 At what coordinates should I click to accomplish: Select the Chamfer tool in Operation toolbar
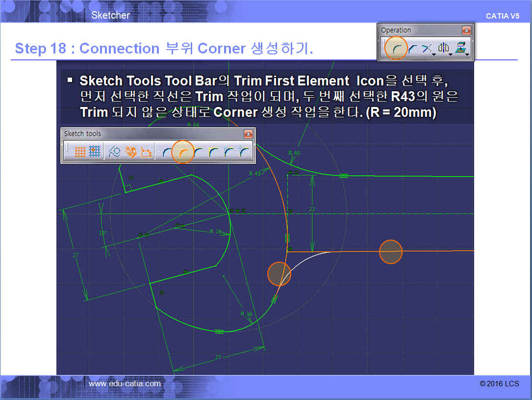coord(412,48)
